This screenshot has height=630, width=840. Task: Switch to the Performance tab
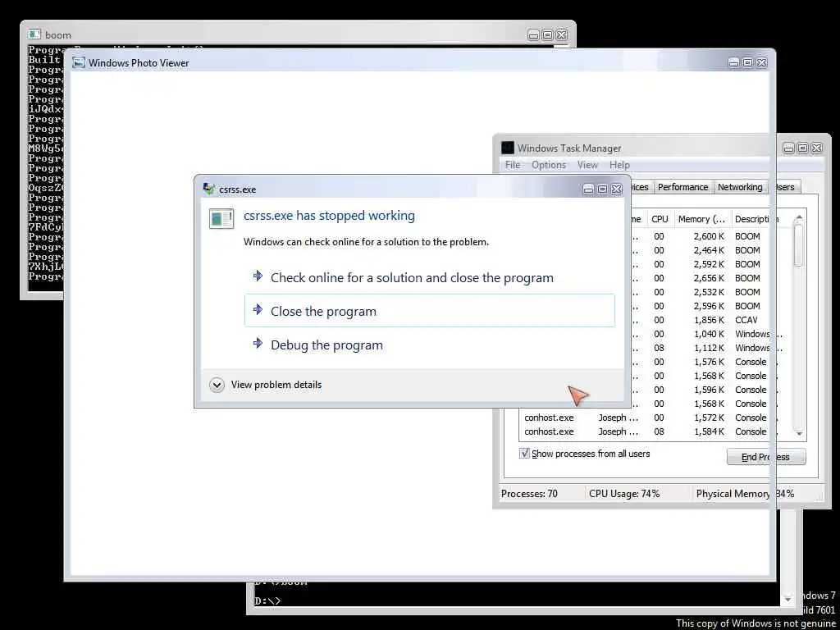click(x=682, y=187)
